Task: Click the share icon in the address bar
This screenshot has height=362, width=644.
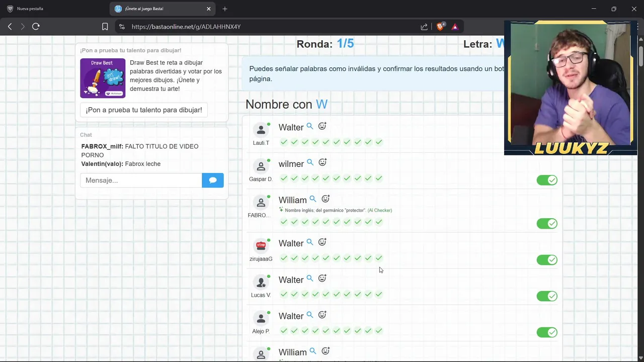Action: [424, 27]
